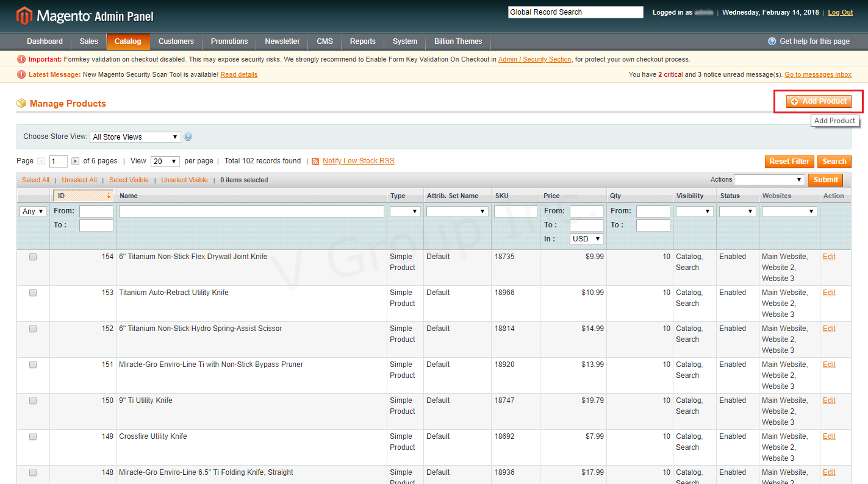Click the Add Product button
The width and height of the screenshot is (868, 484).
(x=819, y=101)
